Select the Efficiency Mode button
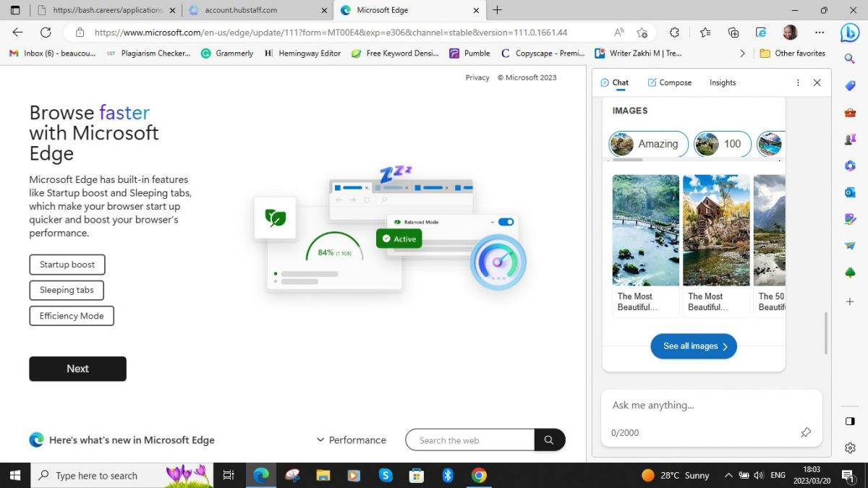 pyautogui.click(x=72, y=316)
